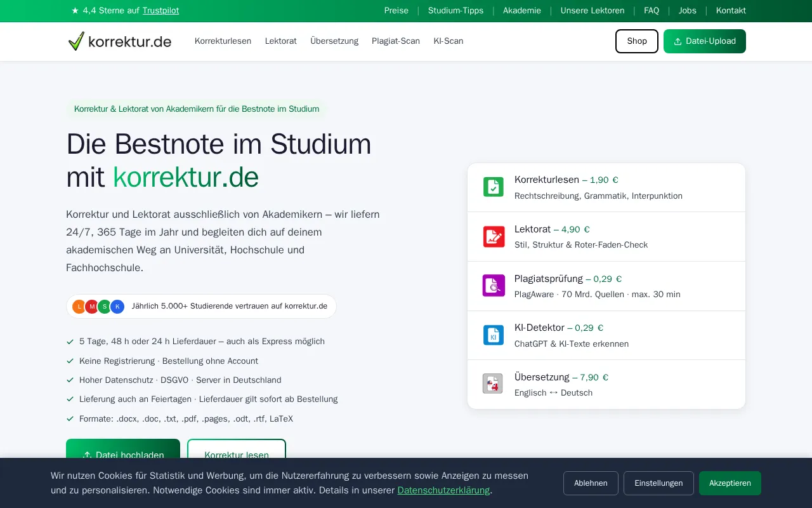Screen dimensions: 812x508
Task: Select KI-Scan in main navigation
Action: [449, 41]
